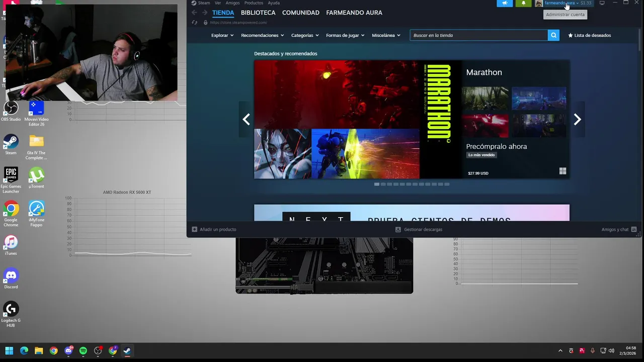The width and height of the screenshot is (644, 362).
Task: Click Añadir un producto
Action: pyautogui.click(x=214, y=229)
